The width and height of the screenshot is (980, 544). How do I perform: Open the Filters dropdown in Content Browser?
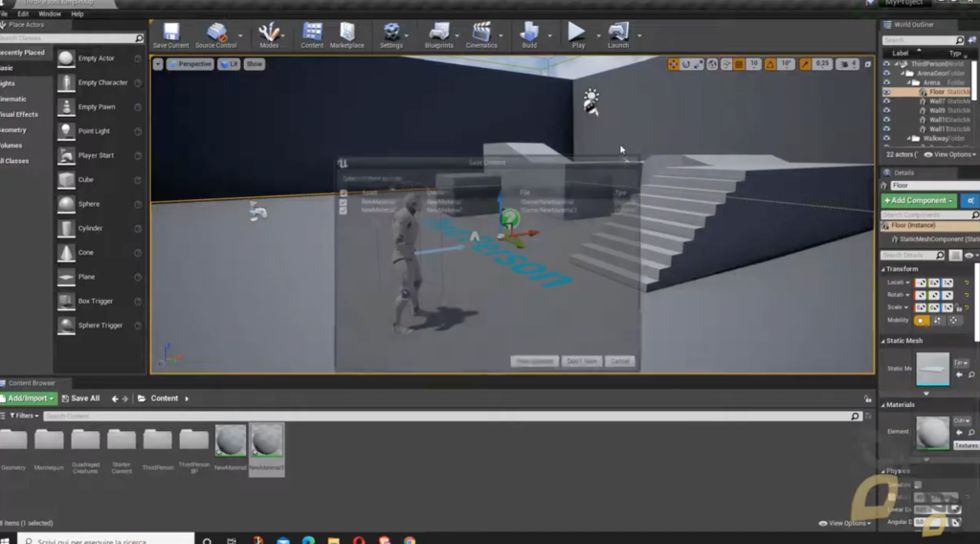pos(24,416)
